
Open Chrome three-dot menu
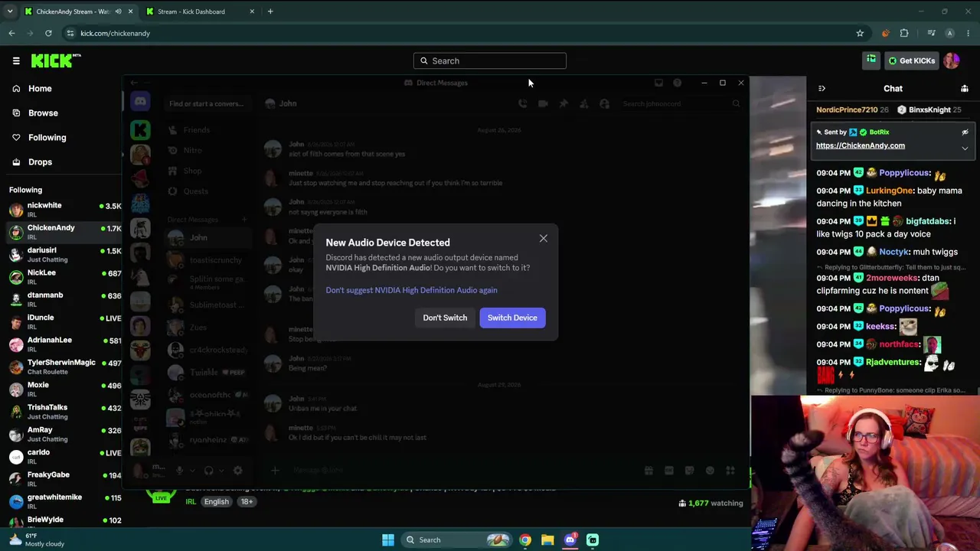(969, 34)
